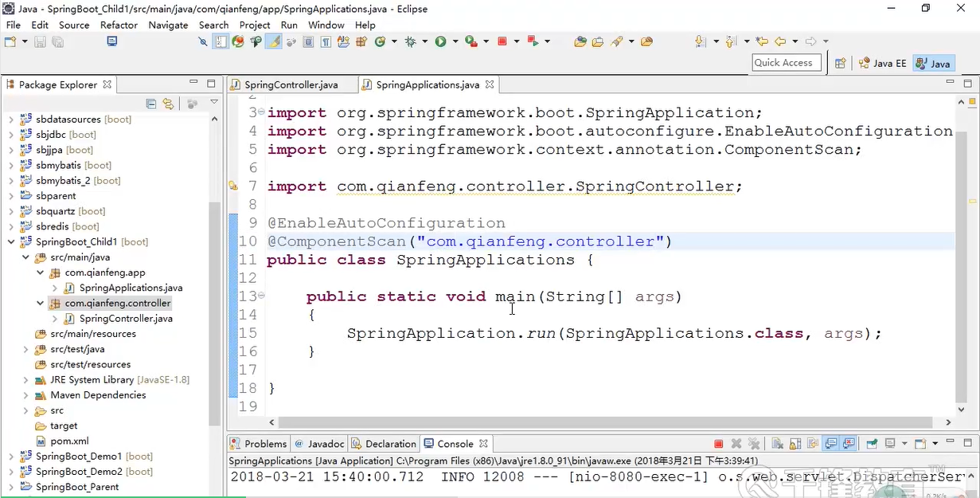Image resolution: width=980 pixels, height=498 pixels.
Task: Click the Open Console icon
Action: click(x=919, y=444)
